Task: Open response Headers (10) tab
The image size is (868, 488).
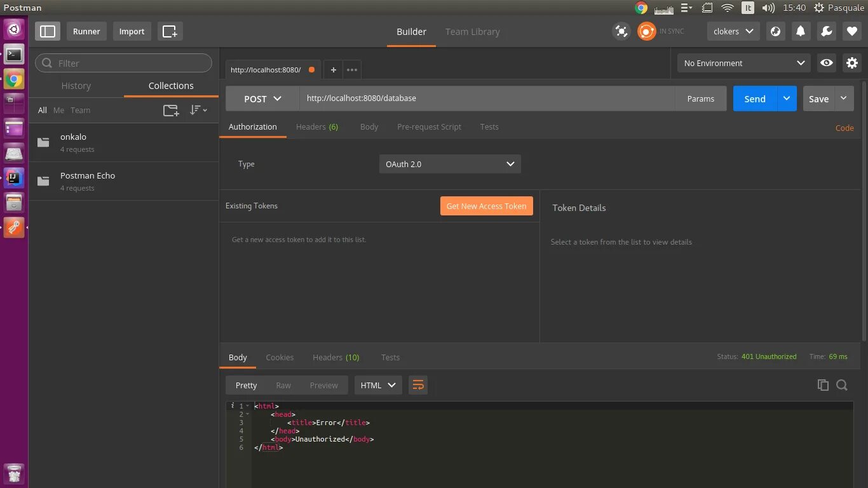Action: coord(336,357)
